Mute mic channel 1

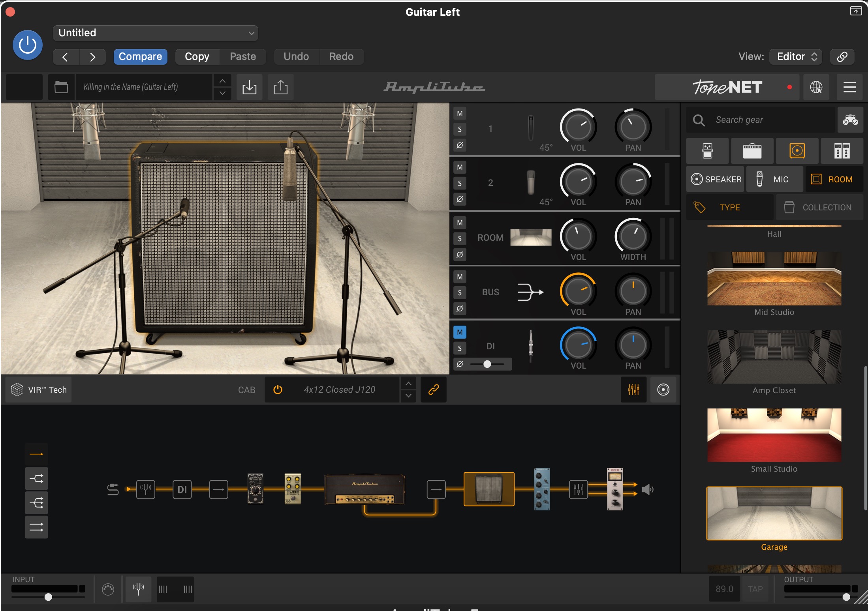[x=460, y=114]
